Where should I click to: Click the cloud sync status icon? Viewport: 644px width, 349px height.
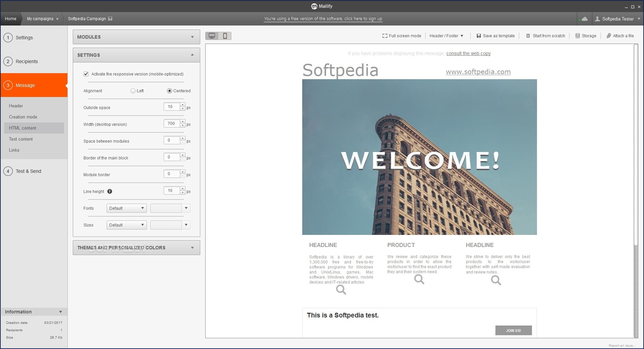click(584, 19)
